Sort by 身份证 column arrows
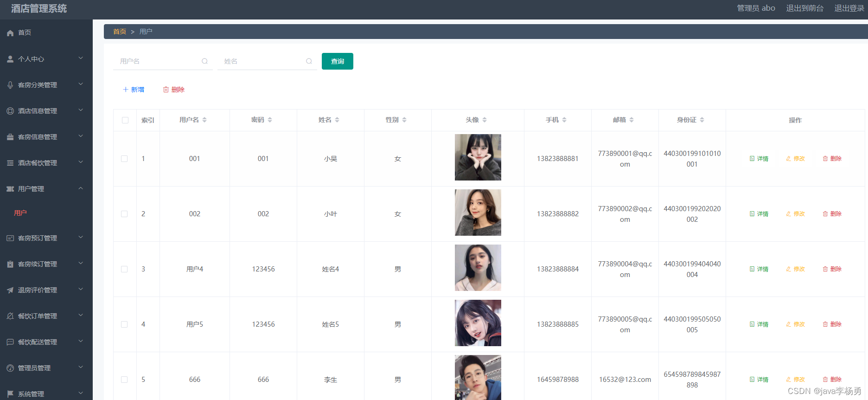The width and height of the screenshot is (868, 400). (702, 120)
